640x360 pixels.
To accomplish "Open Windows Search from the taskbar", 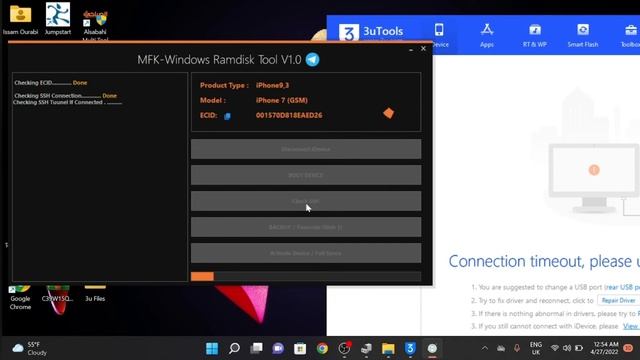I will [234, 348].
